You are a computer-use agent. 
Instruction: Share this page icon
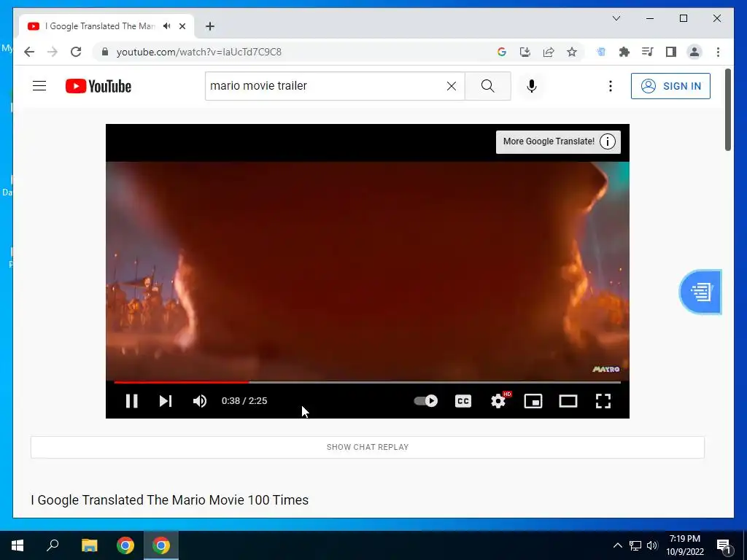(x=549, y=52)
